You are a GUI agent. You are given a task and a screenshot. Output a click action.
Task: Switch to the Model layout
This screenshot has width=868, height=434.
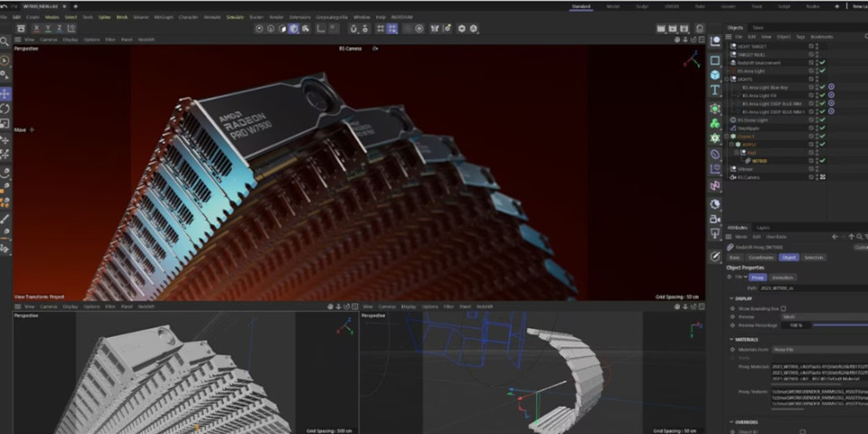[x=613, y=6]
